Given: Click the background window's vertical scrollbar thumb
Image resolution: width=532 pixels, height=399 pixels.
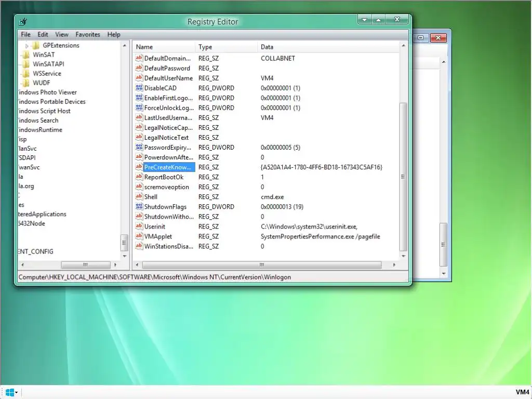Looking at the screenshot, I should coord(443,245).
